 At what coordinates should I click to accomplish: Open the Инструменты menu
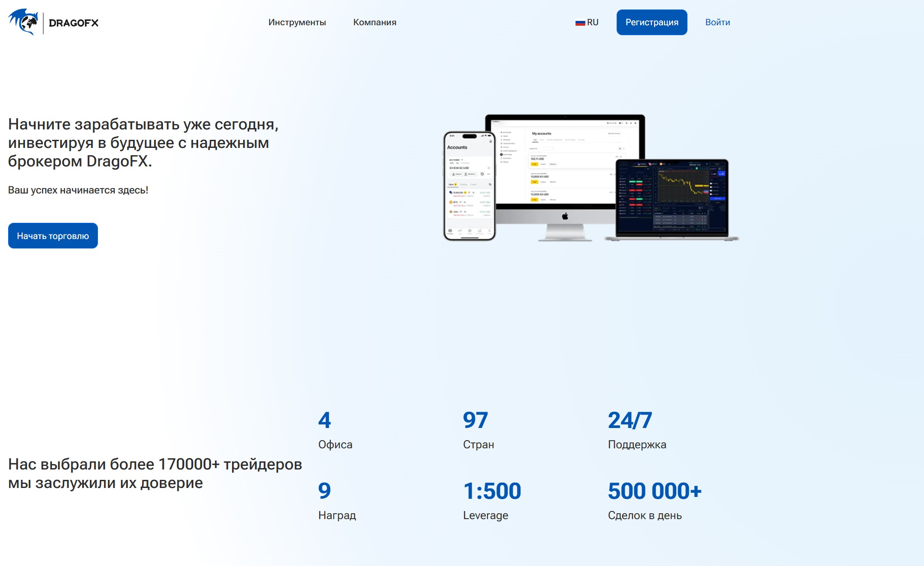[x=297, y=22]
